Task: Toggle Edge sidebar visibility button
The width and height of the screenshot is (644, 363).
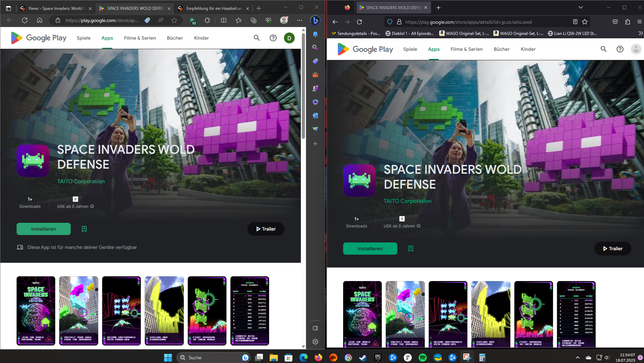Action: 315,328
